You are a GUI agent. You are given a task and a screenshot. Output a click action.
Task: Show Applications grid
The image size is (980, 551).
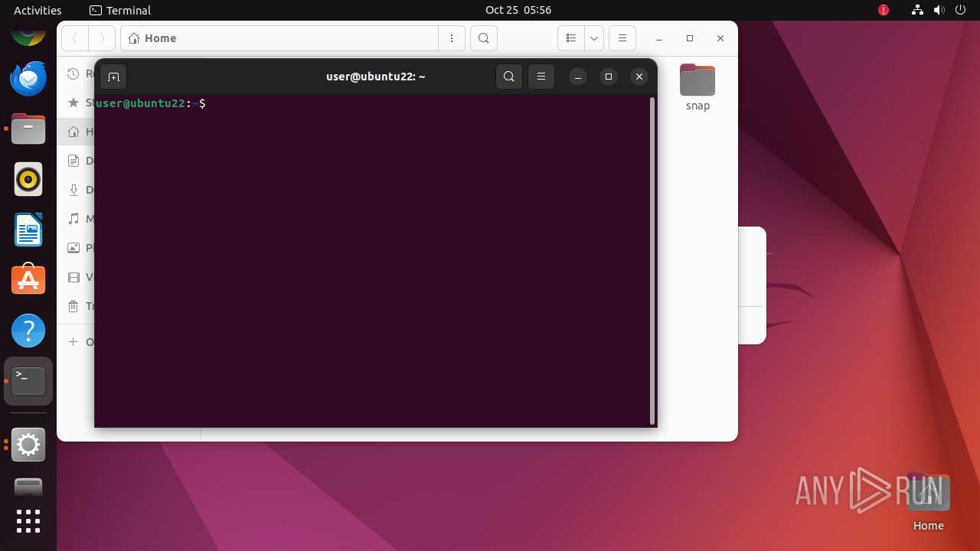point(28,521)
